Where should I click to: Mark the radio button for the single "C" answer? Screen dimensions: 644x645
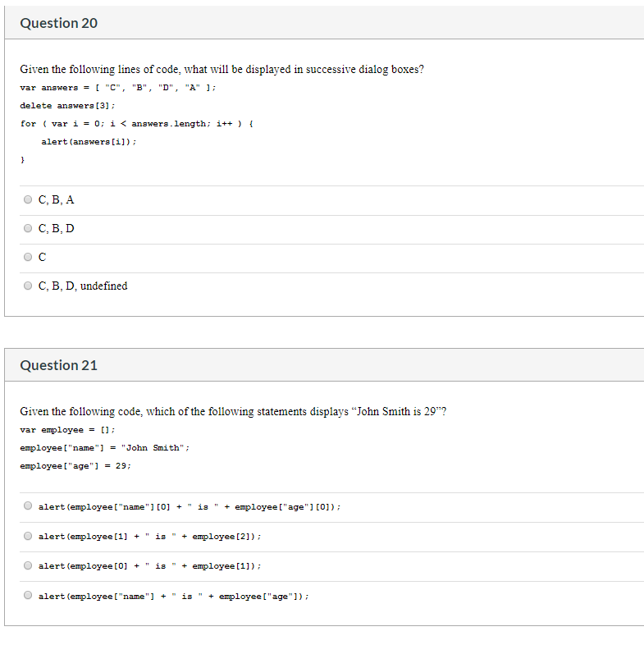click(x=28, y=257)
